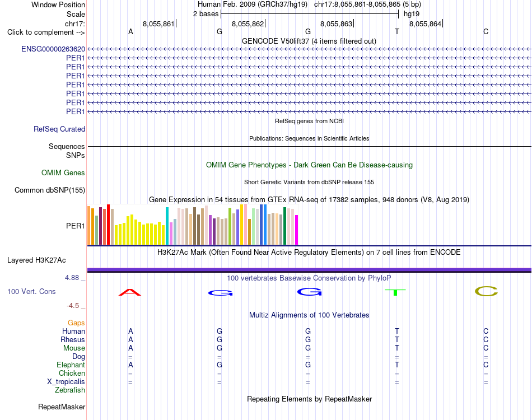
Task: Click 'Publications: Sequences in Scientific Articles' title
Action: (309, 138)
